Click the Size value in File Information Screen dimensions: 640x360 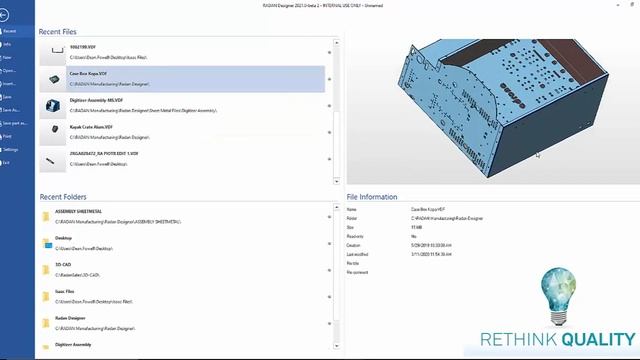[x=416, y=227]
